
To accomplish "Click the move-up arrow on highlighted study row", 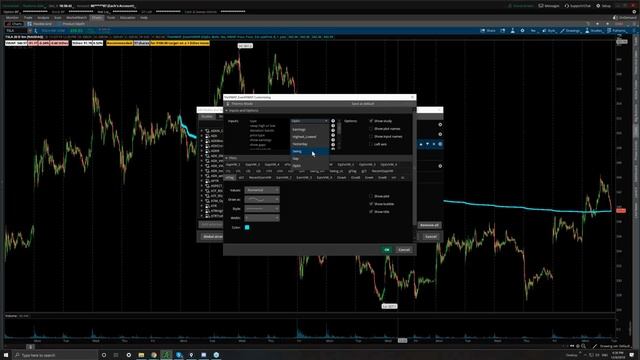I will pyautogui.click(x=421, y=144).
